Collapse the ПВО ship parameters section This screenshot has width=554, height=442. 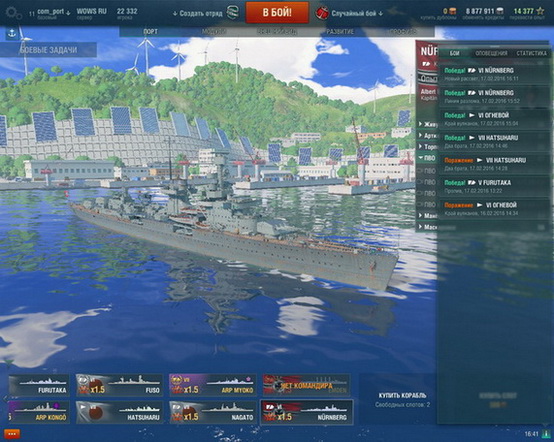pos(426,158)
